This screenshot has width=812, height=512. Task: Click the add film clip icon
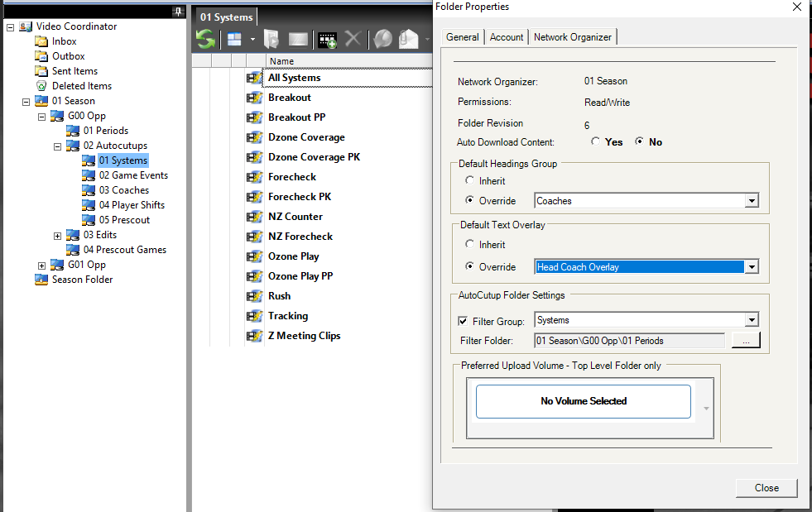pos(327,40)
